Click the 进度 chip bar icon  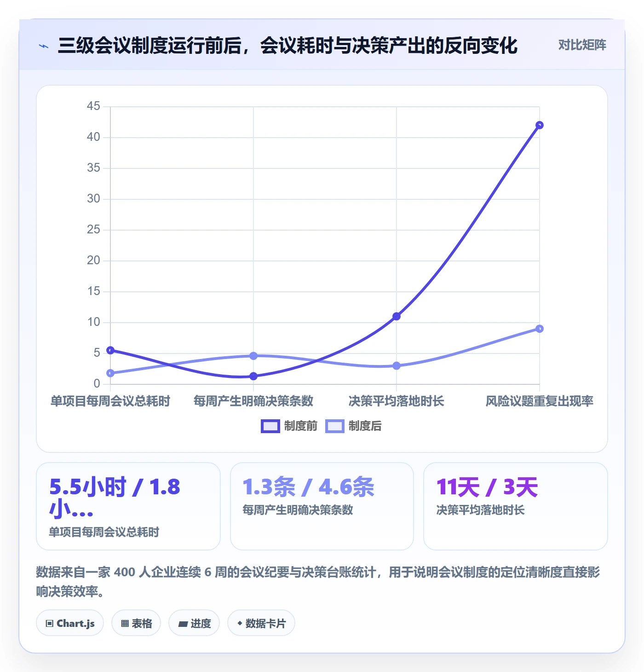pyautogui.click(x=183, y=624)
